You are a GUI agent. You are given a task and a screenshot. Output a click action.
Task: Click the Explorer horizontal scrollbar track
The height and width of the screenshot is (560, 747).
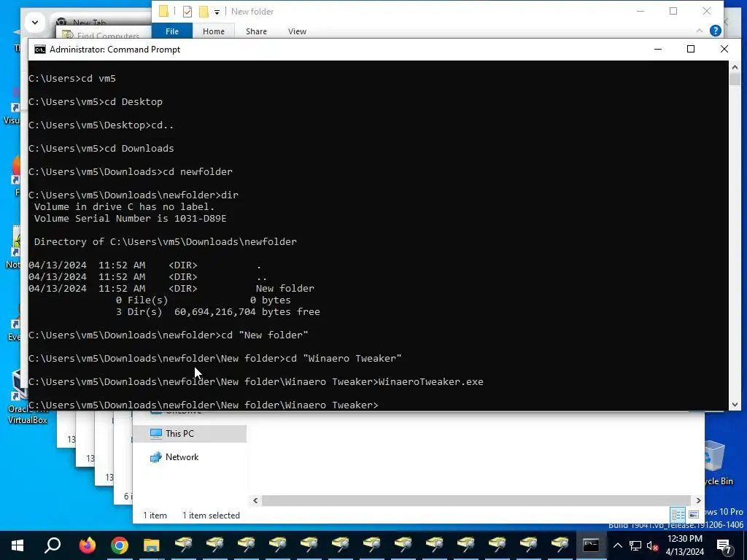pos(476,500)
